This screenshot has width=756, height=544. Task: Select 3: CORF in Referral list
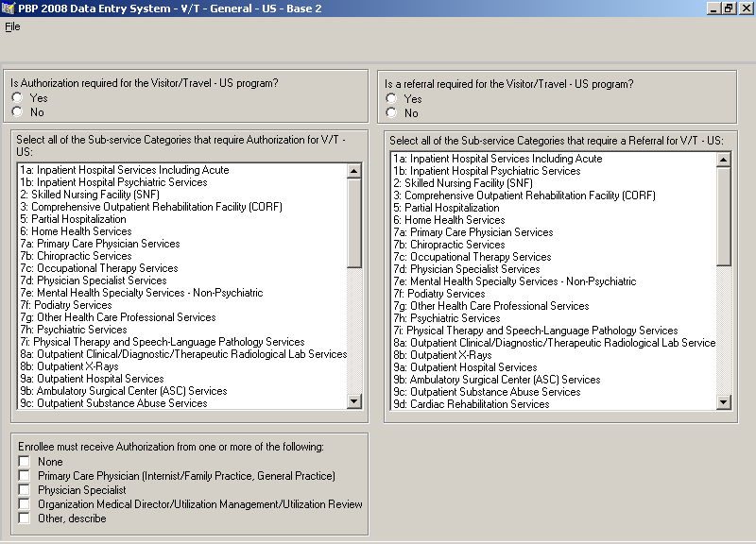[x=554, y=195]
